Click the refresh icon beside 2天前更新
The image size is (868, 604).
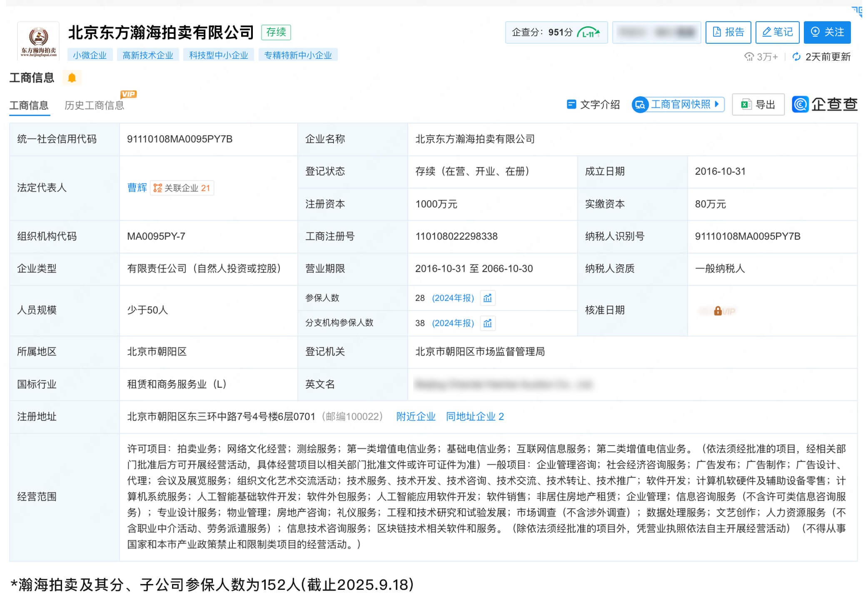click(x=796, y=57)
